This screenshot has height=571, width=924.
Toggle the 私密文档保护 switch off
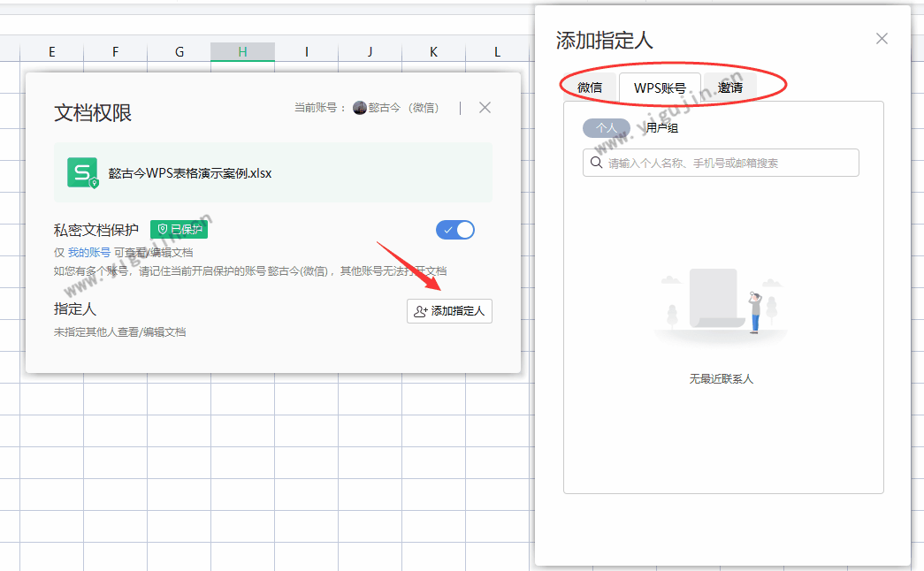[455, 230]
